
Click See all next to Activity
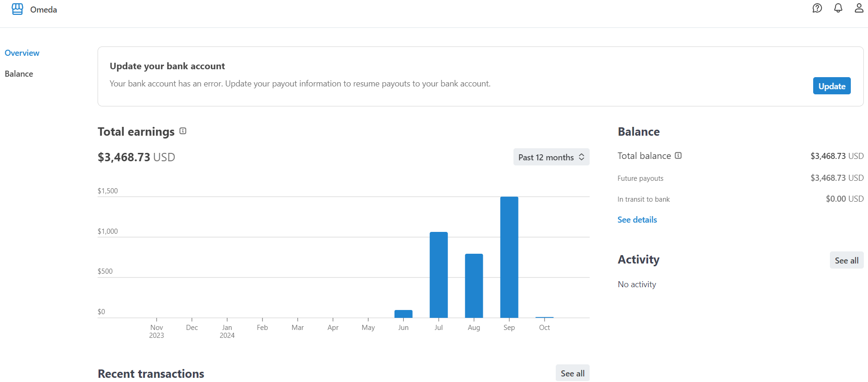846,260
